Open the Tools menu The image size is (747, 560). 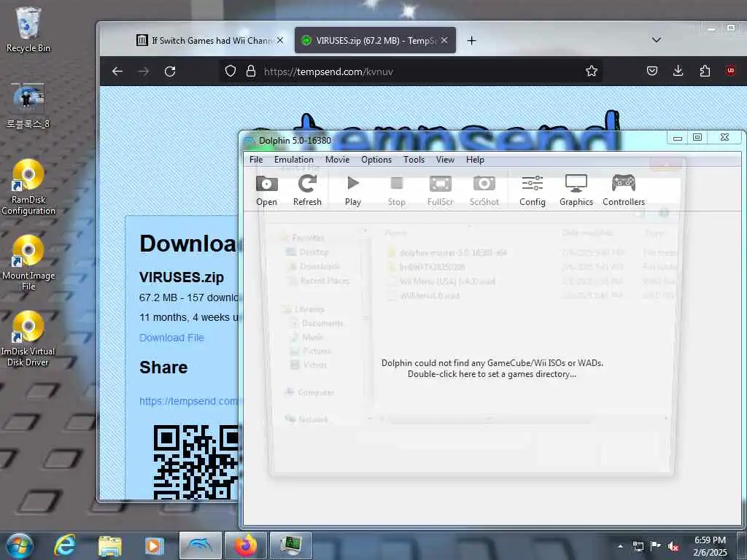[x=414, y=160]
